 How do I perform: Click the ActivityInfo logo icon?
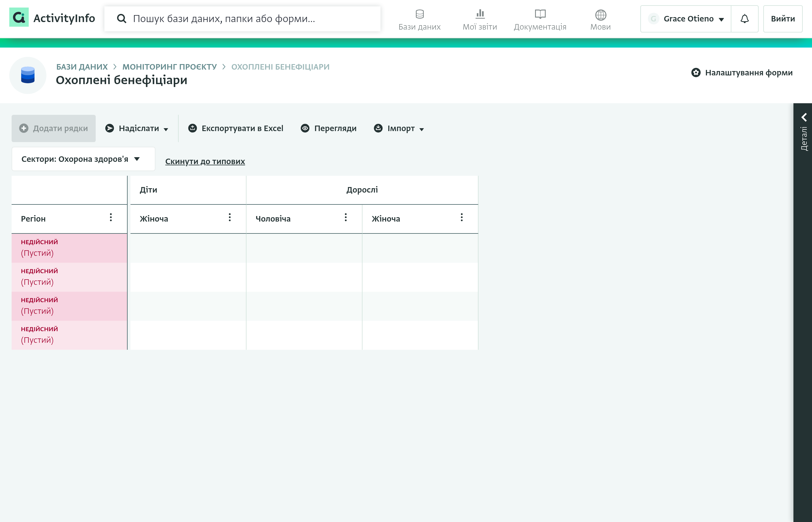point(19,18)
